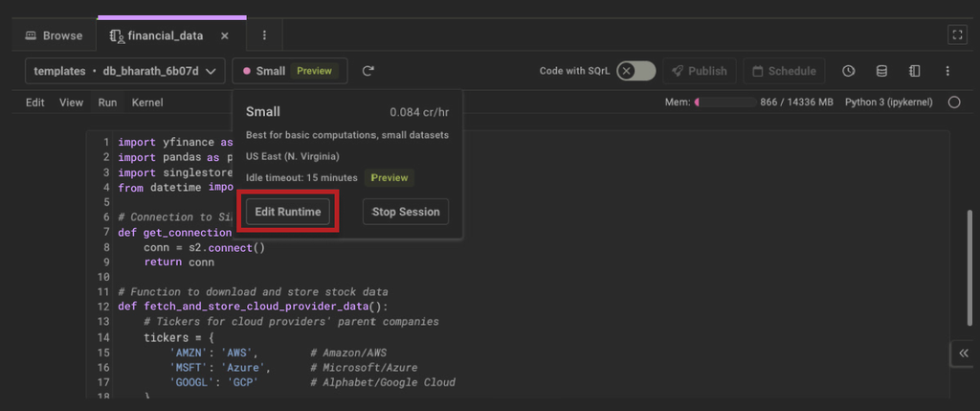Open the Kernel menu
The height and width of the screenshot is (411, 980).
point(147,103)
